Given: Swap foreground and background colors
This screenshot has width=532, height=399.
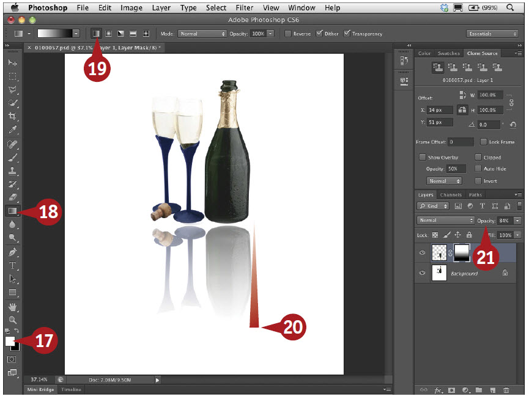Looking at the screenshot, I should coord(17,331).
